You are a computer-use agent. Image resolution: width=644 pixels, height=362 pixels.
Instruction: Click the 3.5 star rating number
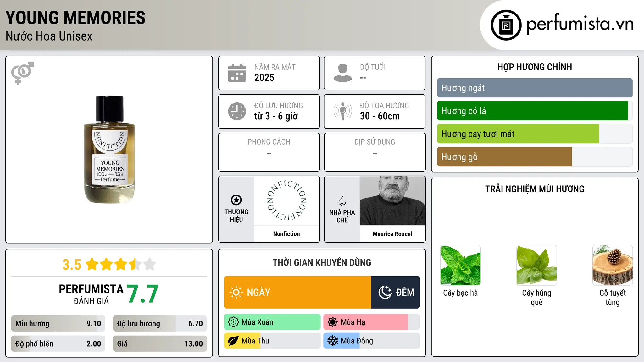[72, 265]
